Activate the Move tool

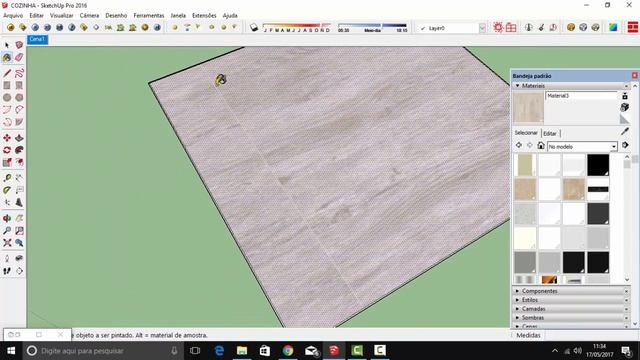(7, 138)
